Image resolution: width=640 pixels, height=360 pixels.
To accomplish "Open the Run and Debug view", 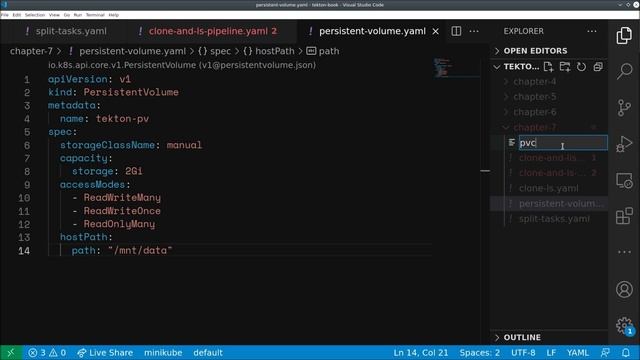I will (624, 144).
